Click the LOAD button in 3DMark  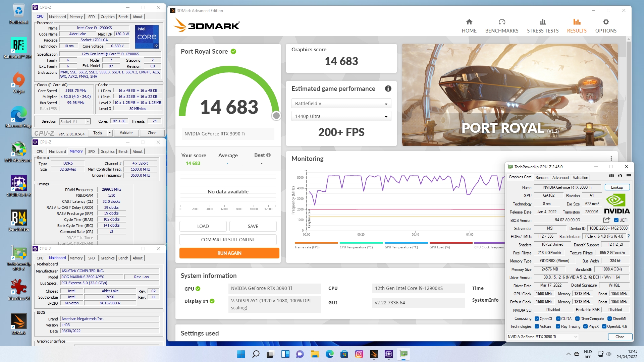(203, 226)
